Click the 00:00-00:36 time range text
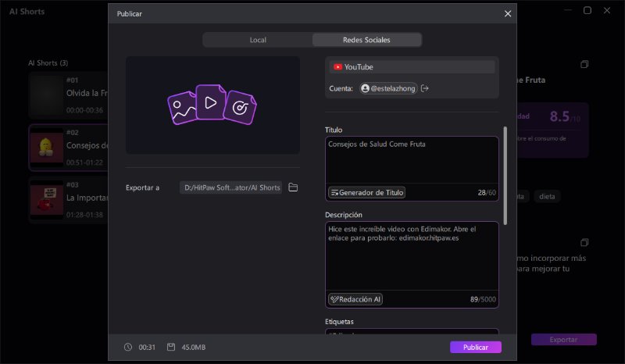This screenshot has width=625, height=364. pos(84,110)
